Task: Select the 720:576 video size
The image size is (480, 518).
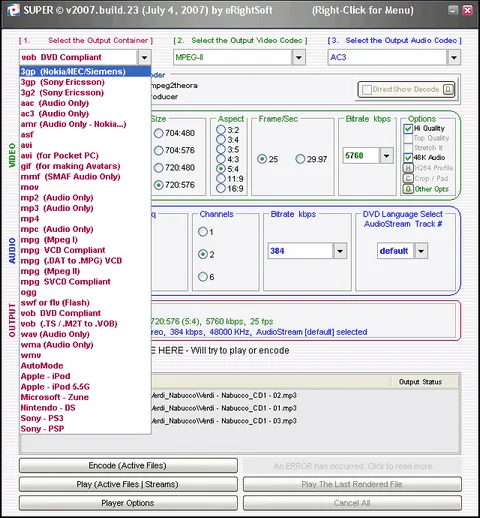Action: coord(159,185)
